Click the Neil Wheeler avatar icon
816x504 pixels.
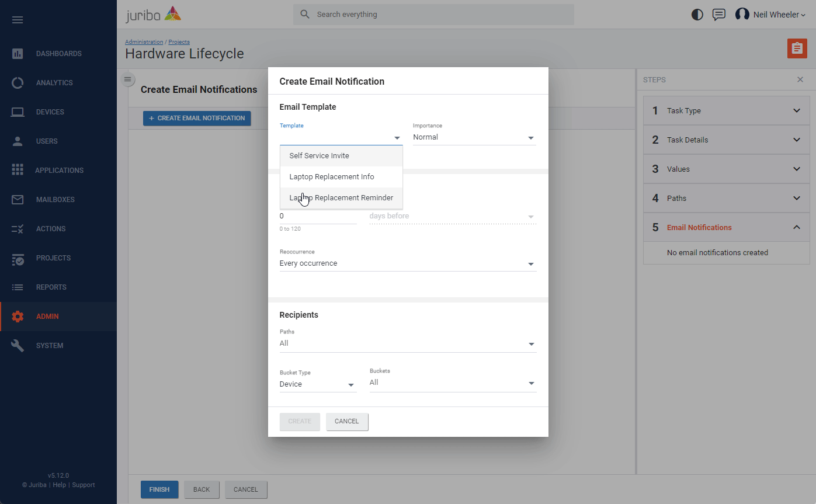(x=742, y=15)
